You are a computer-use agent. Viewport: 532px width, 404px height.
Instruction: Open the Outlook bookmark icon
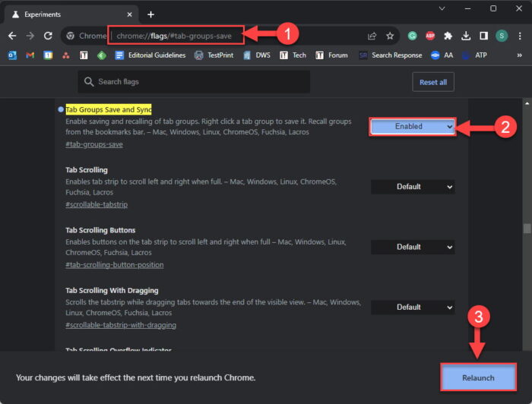(x=12, y=55)
